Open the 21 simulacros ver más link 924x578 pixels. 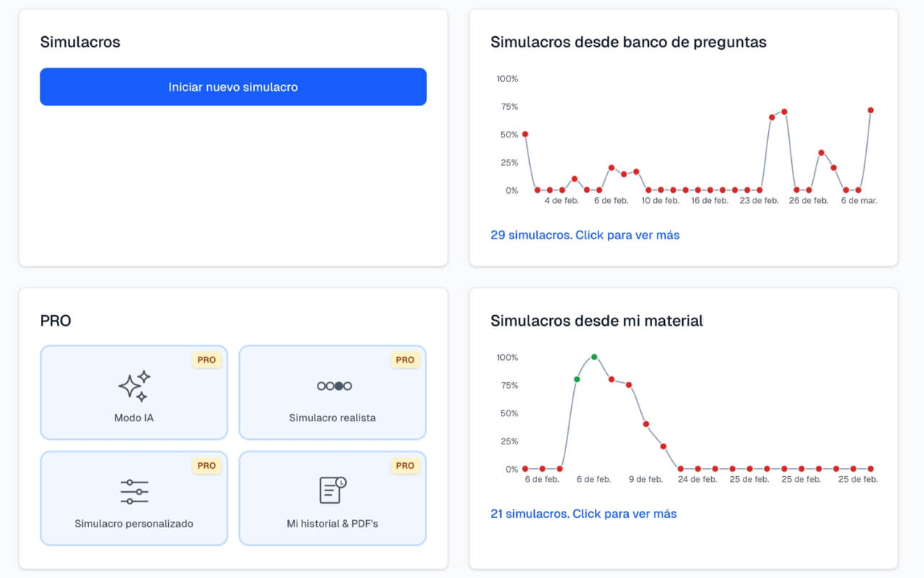tap(583, 514)
